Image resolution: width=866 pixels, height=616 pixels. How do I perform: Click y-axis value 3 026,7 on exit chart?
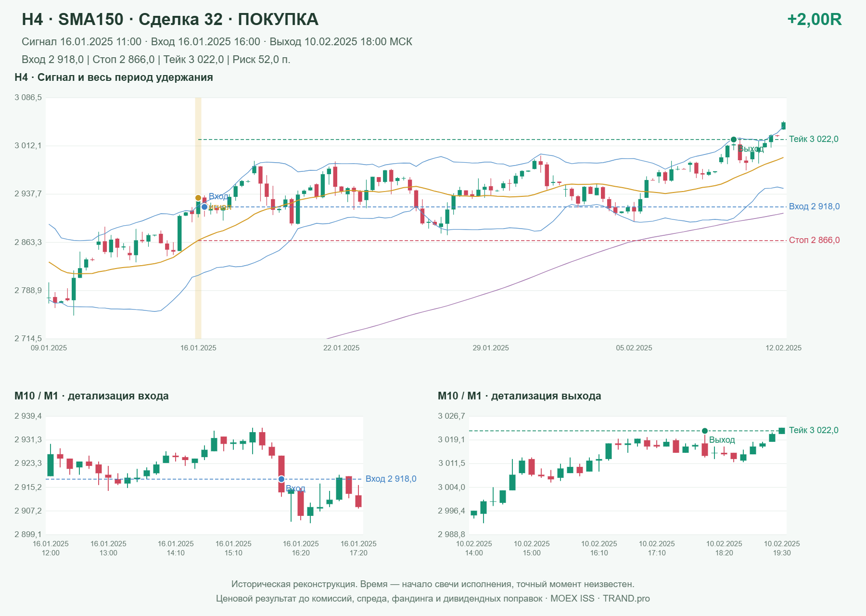point(451,416)
